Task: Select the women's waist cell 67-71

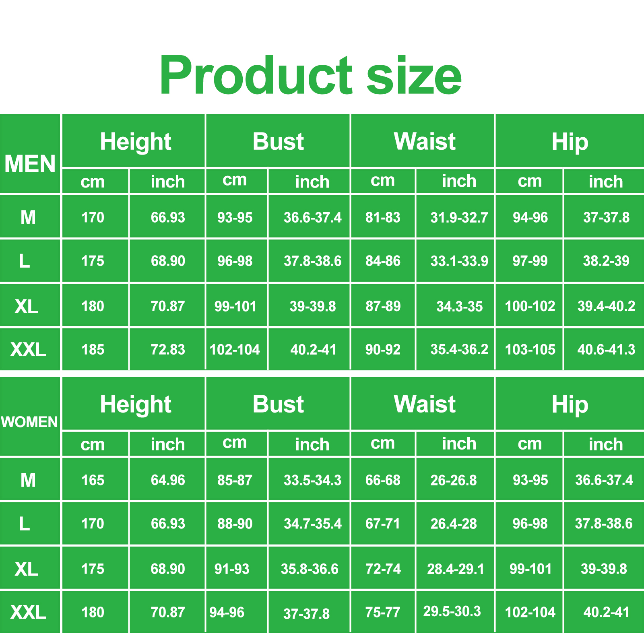Action: (382, 524)
